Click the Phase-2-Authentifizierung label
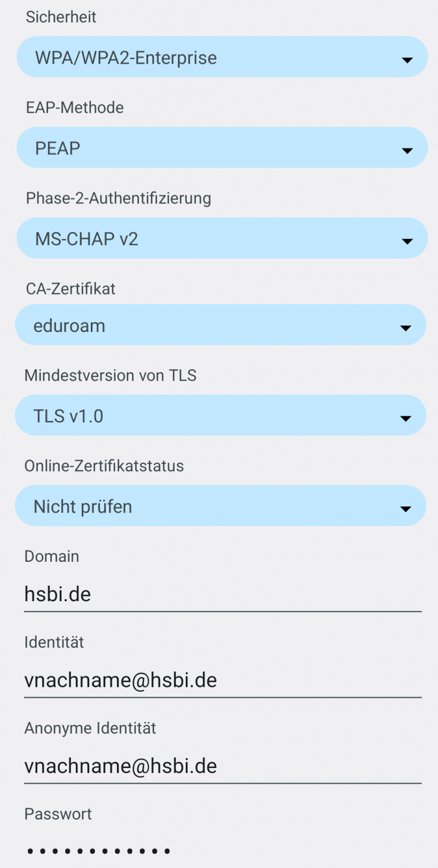438x868 pixels. (x=119, y=198)
